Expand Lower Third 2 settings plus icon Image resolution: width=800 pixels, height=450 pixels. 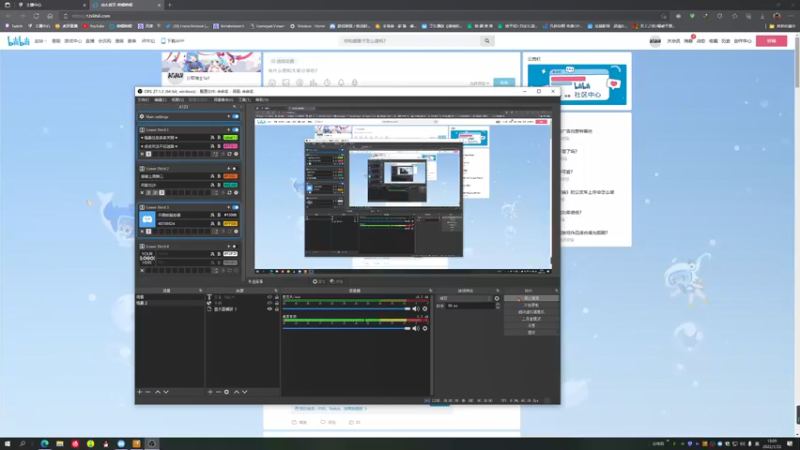pyautogui.click(x=228, y=168)
